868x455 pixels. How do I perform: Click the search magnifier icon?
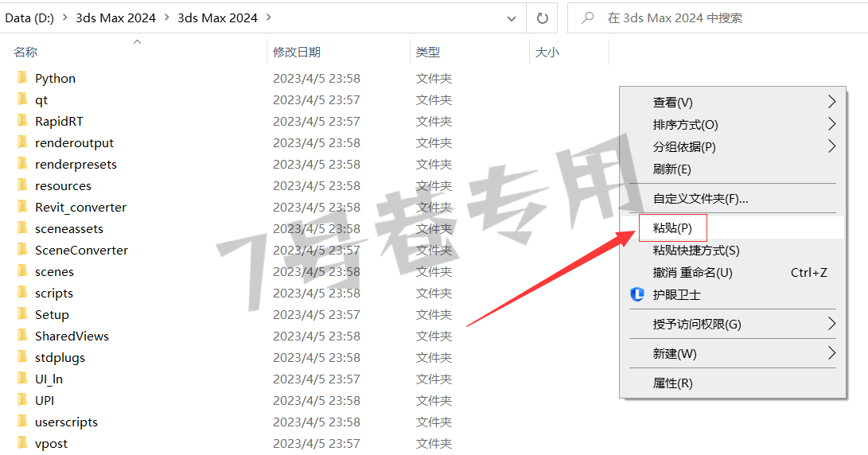[x=587, y=18]
